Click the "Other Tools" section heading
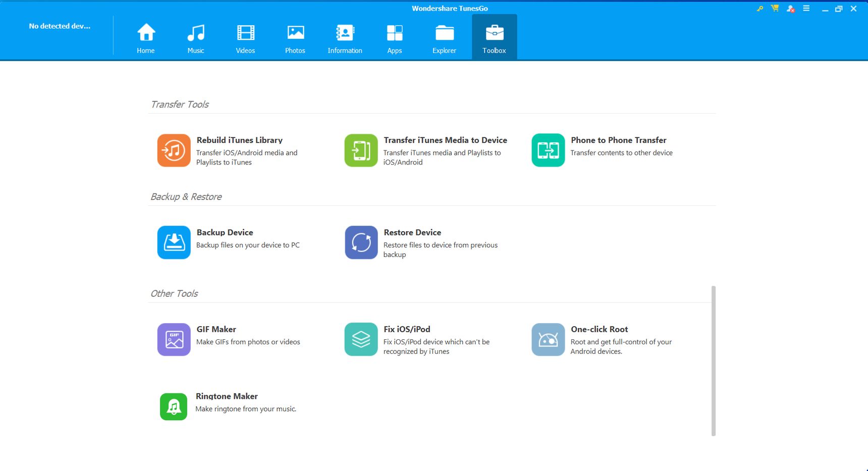Image resolution: width=868 pixels, height=471 pixels. [174, 294]
